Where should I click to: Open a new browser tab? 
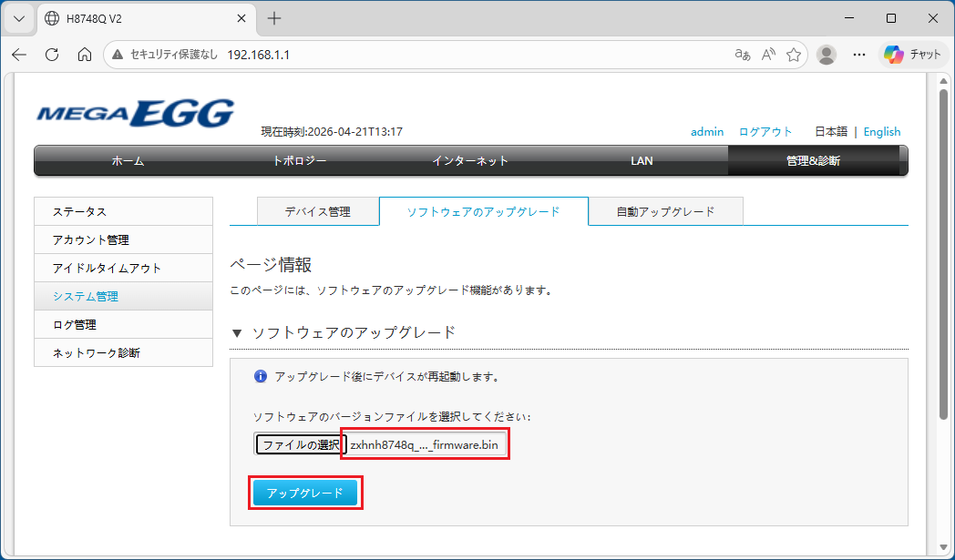274,18
